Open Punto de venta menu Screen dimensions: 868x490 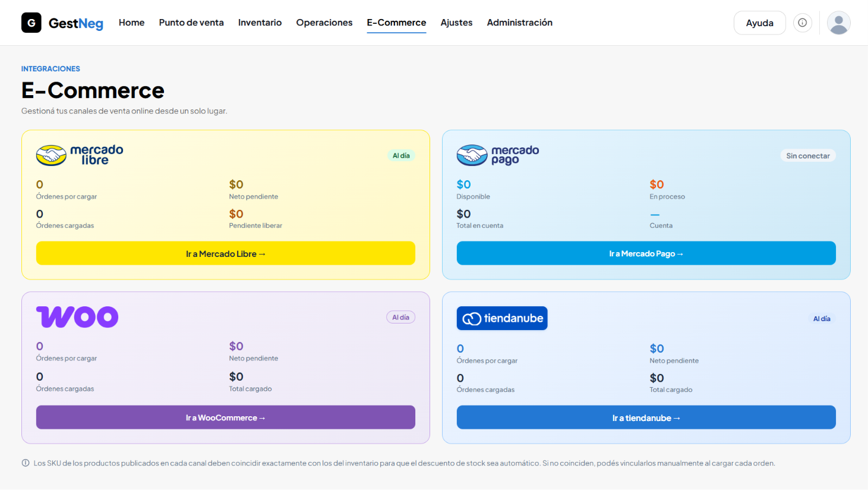tap(191, 23)
